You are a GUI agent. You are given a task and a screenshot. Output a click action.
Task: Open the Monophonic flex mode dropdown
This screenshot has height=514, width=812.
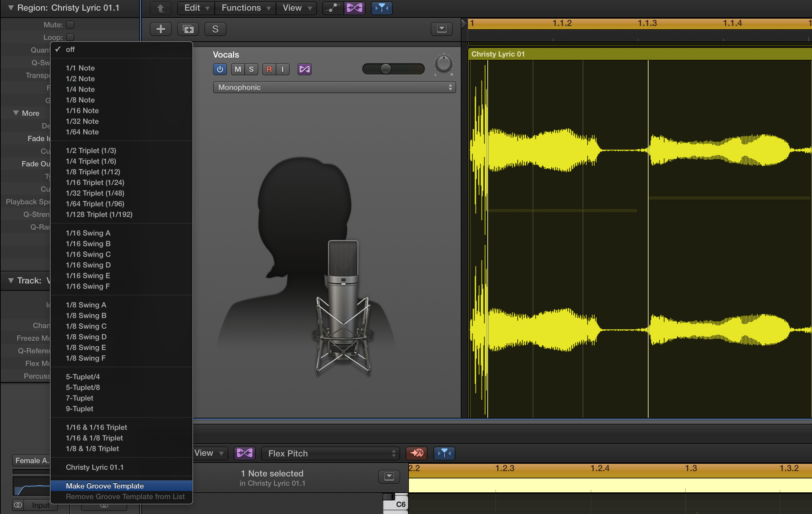pyautogui.click(x=334, y=87)
